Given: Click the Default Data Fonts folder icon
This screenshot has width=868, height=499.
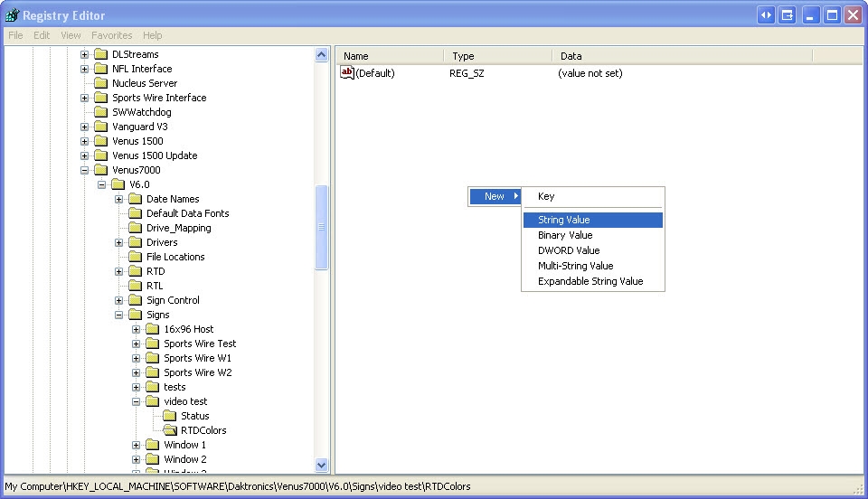Looking at the screenshot, I should point(135,213).
